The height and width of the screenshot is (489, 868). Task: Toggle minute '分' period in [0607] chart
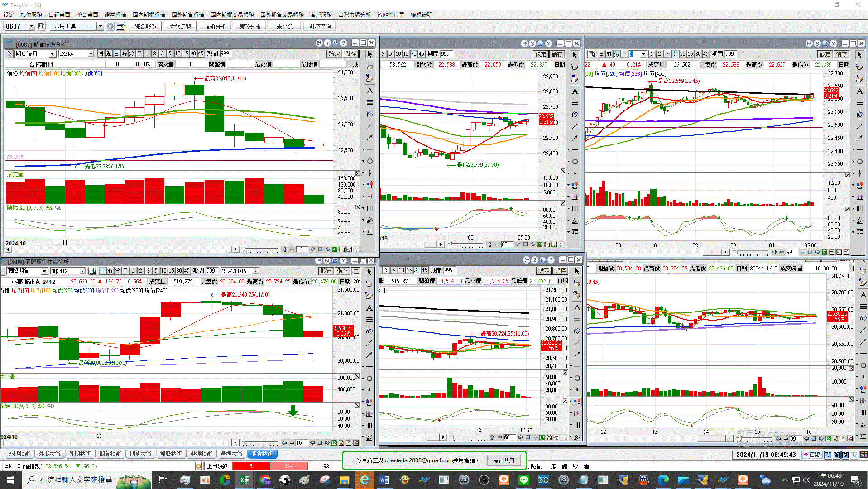click(x=132, y=53)
